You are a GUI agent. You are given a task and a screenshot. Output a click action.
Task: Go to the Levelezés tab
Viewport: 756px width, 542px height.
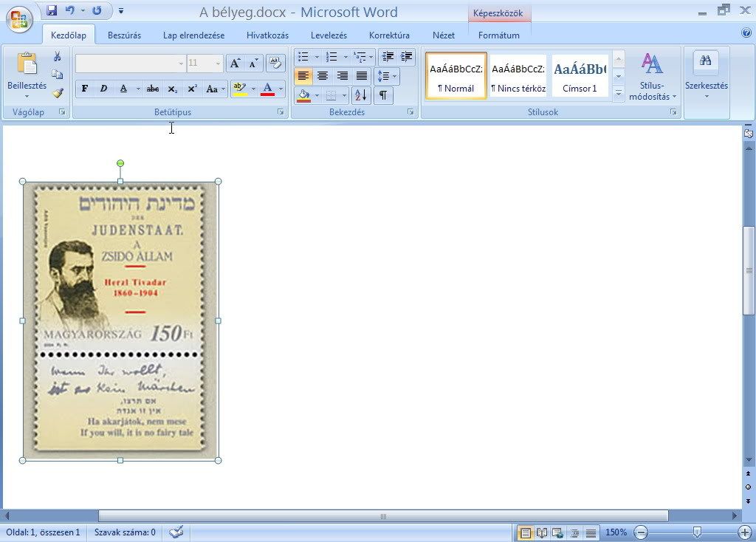click(x=329, y=35)
